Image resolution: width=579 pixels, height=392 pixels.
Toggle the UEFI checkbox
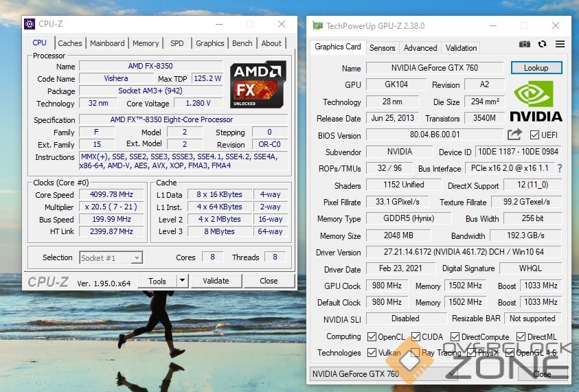[x=535, y=135]
